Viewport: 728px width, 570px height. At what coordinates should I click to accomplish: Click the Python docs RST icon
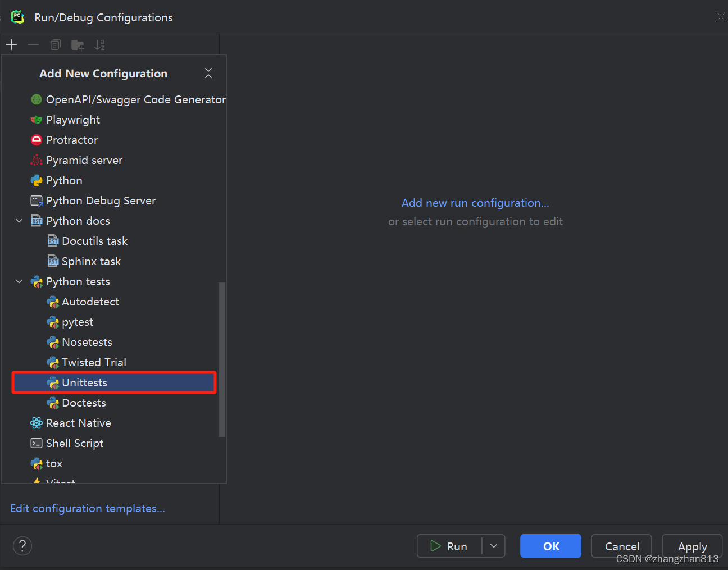click(x=37, y=221)
